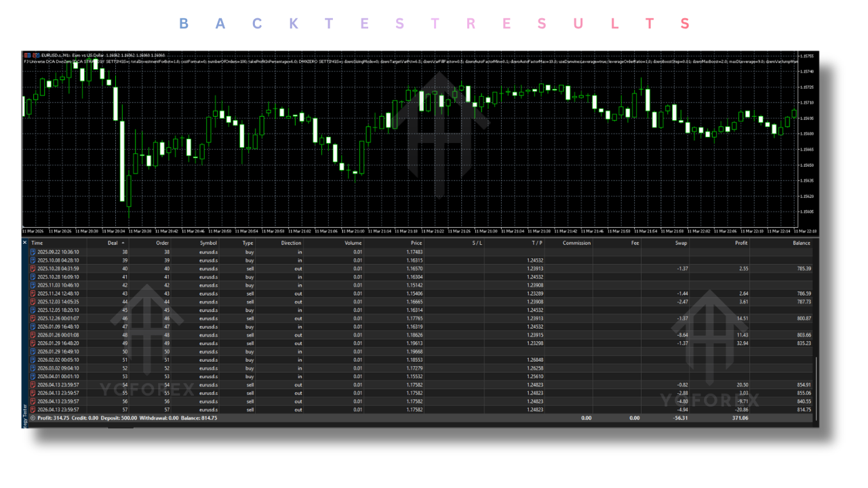Screen dimensions: 868x488
Task: Click the sell icon in deal 57 row
Action: coord(33,409)
